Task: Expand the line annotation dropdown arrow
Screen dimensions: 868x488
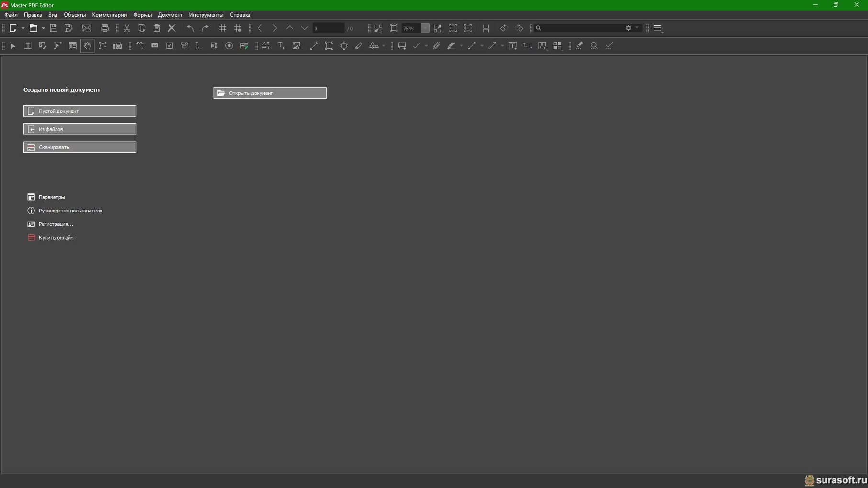Action: [x=482, y=46]
